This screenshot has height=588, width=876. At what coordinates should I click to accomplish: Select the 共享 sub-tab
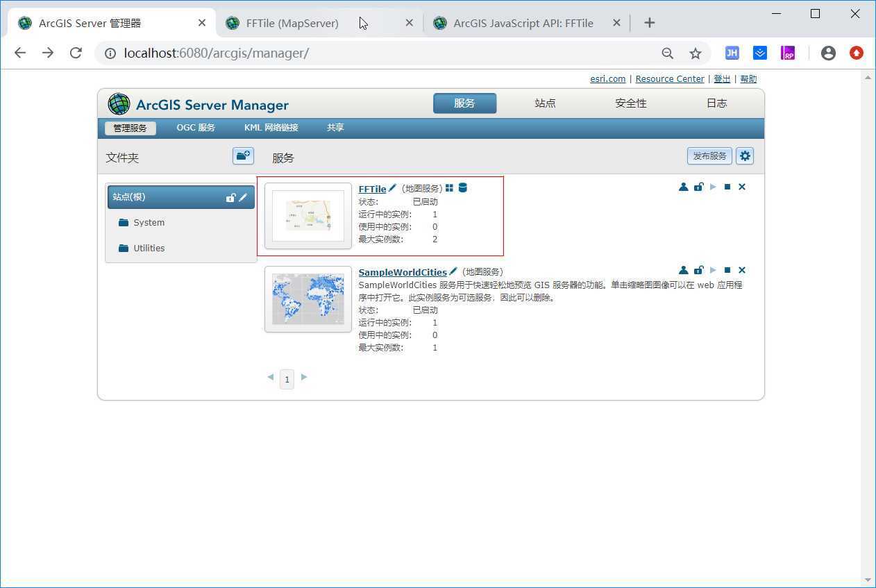335,128
